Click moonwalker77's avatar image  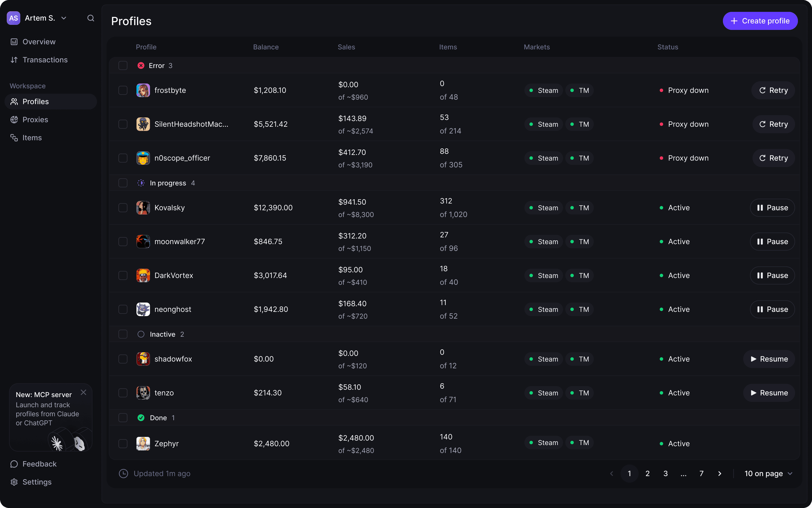143,242
